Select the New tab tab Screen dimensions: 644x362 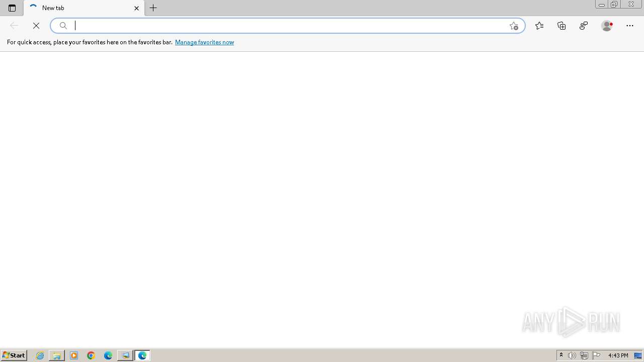84,8
